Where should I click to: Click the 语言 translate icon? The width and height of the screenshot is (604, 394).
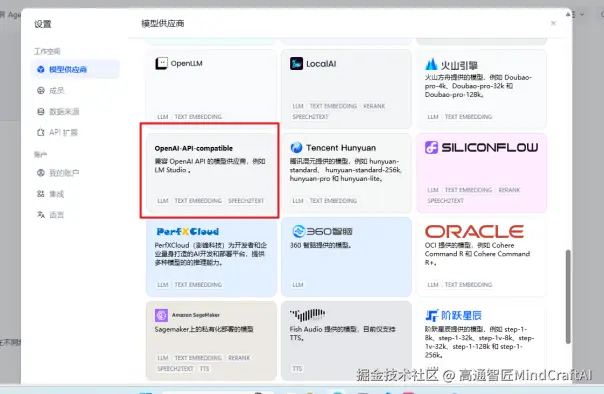(41, 215)
